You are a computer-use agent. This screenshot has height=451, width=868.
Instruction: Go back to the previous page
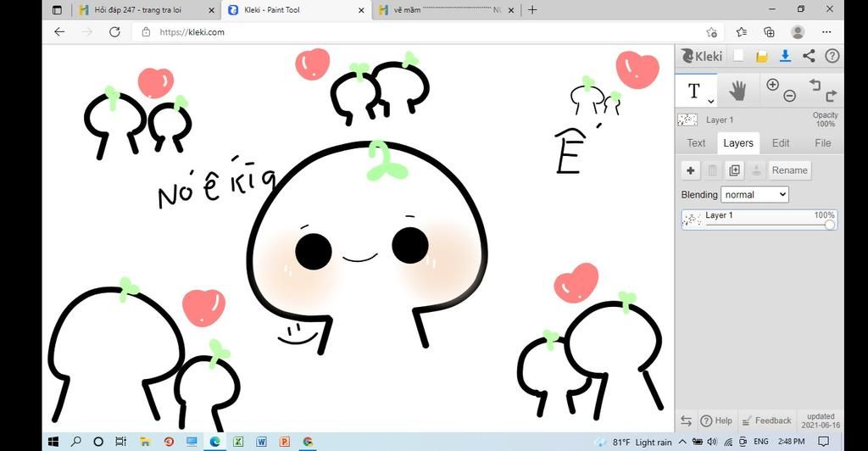[59, 32]
